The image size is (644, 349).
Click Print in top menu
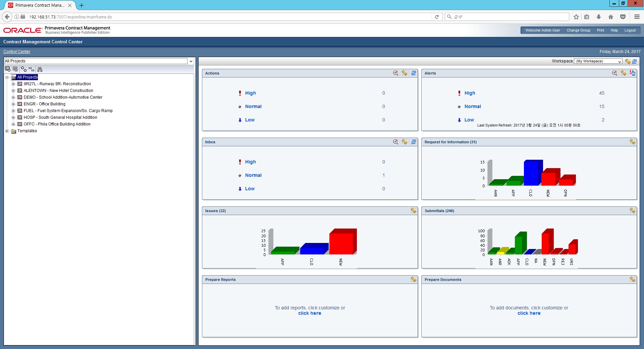[x=600, y=30]
